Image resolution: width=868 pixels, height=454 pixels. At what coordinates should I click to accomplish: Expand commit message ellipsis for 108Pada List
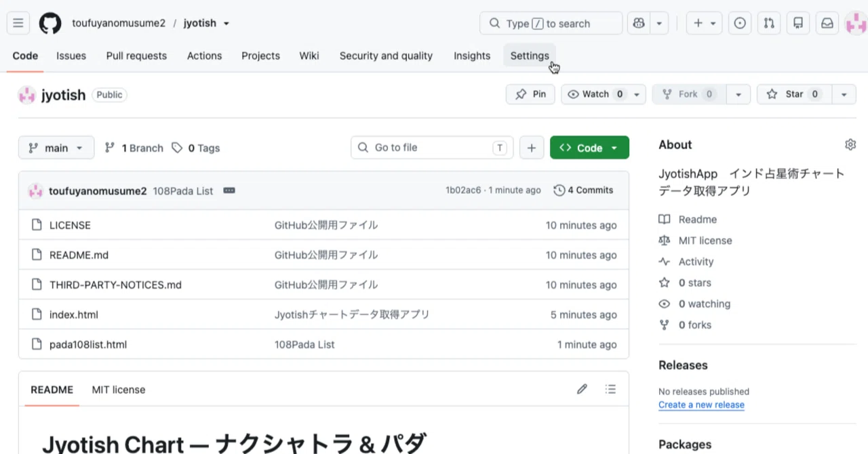(229, 190)
